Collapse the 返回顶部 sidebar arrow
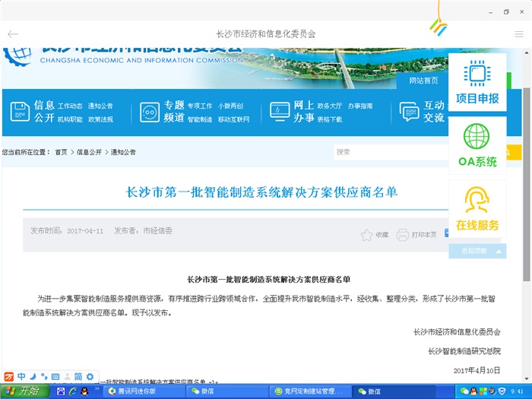Image resolution: width=532 pixels, height=399 pixels. tap(499, 251)
